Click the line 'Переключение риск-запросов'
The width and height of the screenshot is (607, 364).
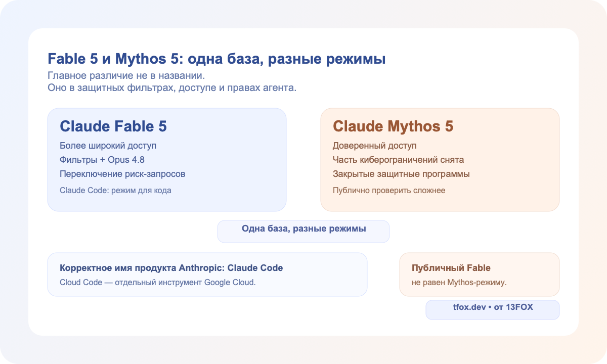click(x=122, y=174)
